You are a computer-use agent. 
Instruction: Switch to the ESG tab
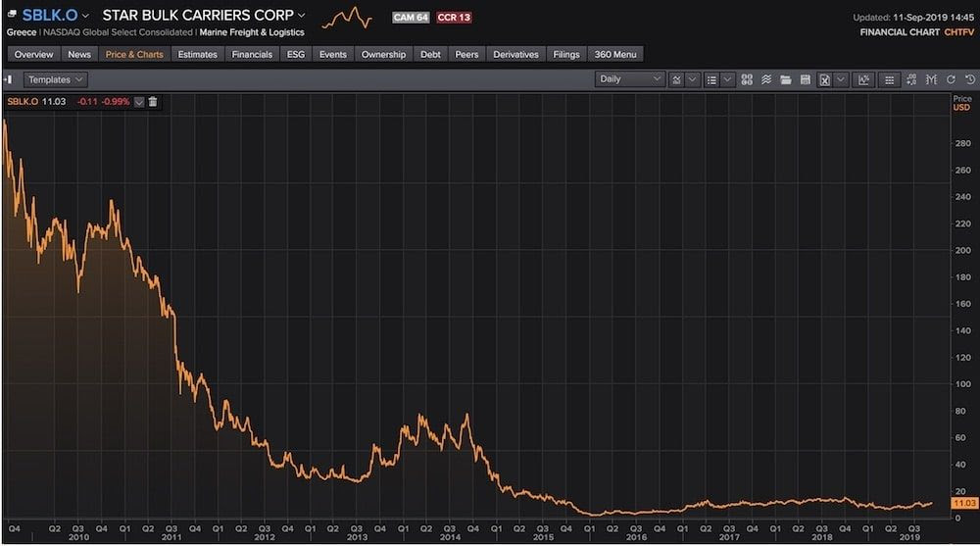tap(296, 55)
